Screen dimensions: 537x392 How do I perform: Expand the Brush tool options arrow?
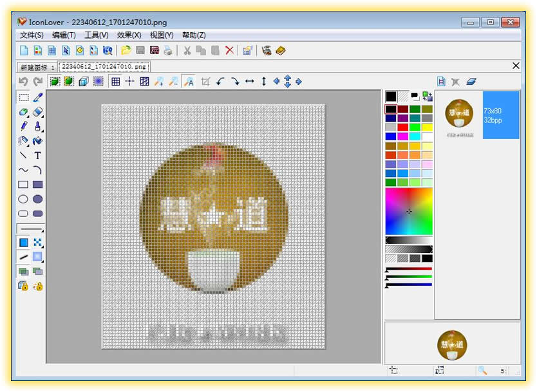pyautogui.click(x=42, y=130)
